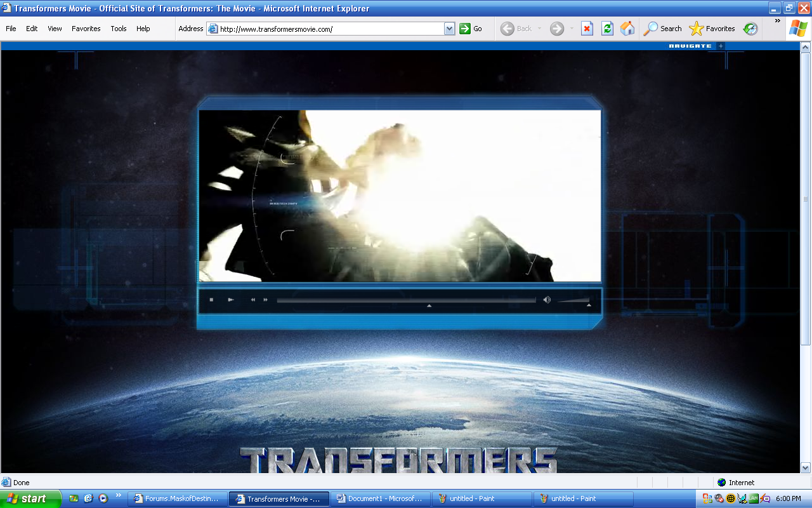Stop the trailer with the stop button
Screen dimensions: 812x508
[x=211, y=300]
